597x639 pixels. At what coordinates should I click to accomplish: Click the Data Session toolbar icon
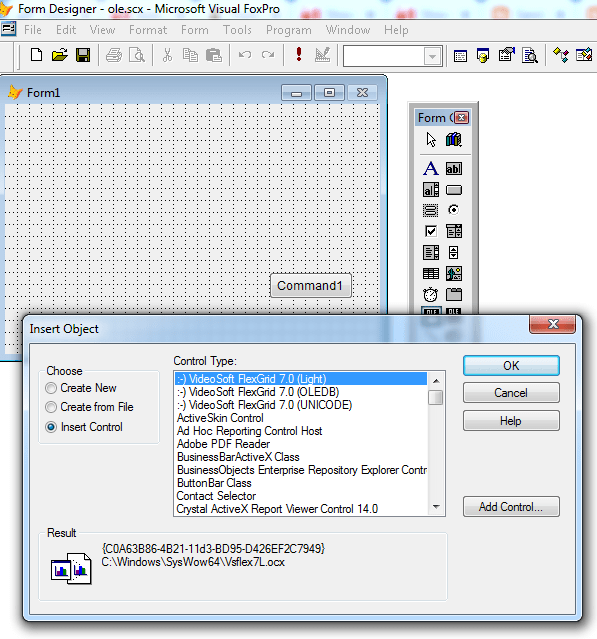pos(483,55)
